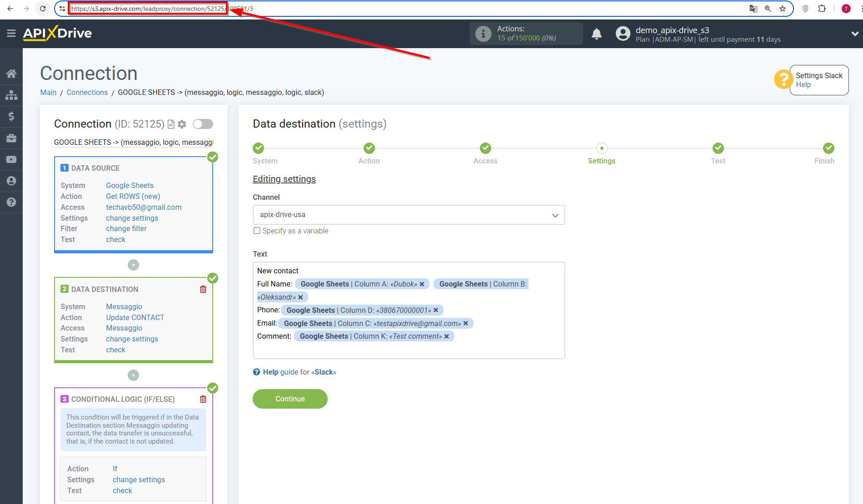The height and width of the screenshot is (504, 863).
Task: Open the techavb50@gmail.com access link
Action: pos(144,207)
